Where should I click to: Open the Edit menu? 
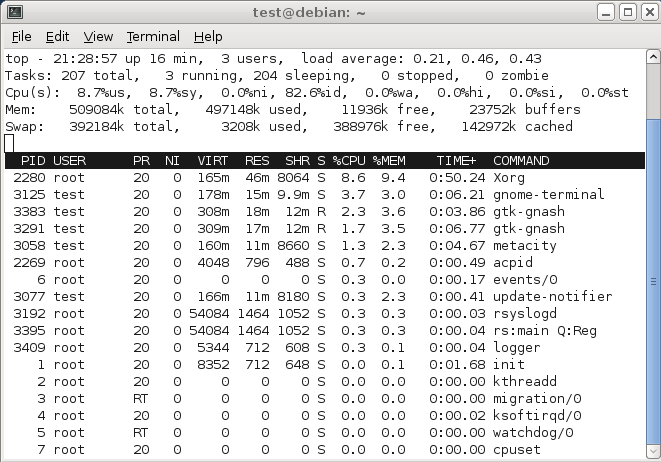click(57, 37)
